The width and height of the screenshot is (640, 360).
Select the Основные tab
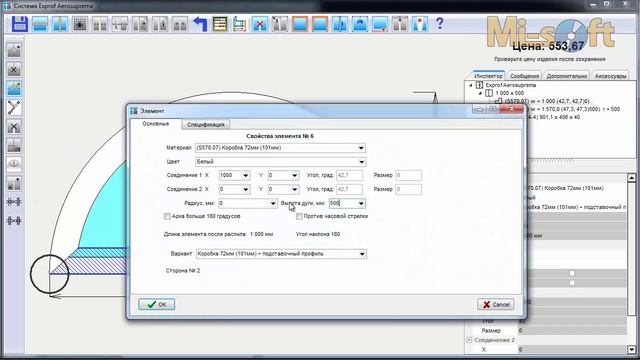[156, 124]
